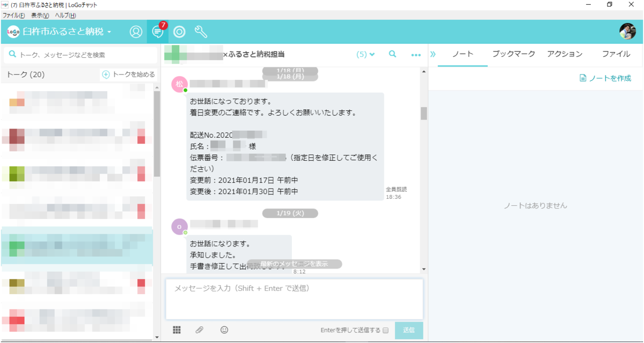The width and height of the screenshot is (644, 343).
Task: Click the 変更後：2021年01月30日 午前中 line
Action: [x=244, y=191]
